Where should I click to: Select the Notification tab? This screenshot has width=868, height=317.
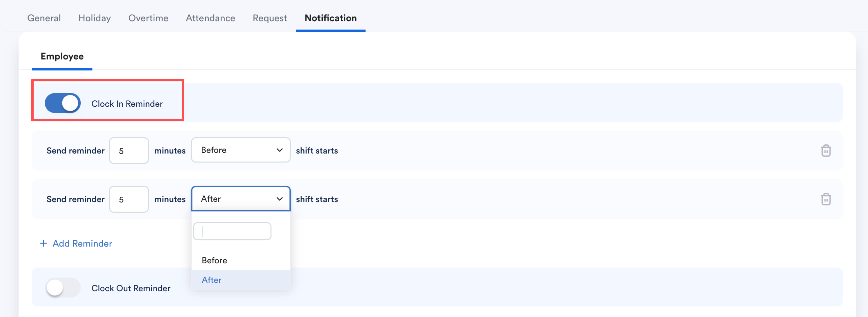pos(330,18)
